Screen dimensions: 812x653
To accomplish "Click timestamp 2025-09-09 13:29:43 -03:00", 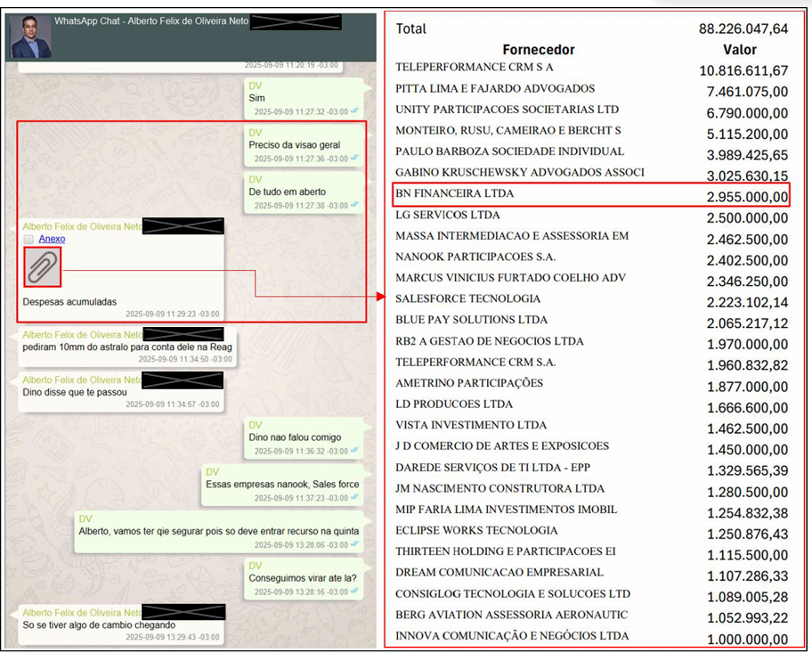I will point(173,637).
